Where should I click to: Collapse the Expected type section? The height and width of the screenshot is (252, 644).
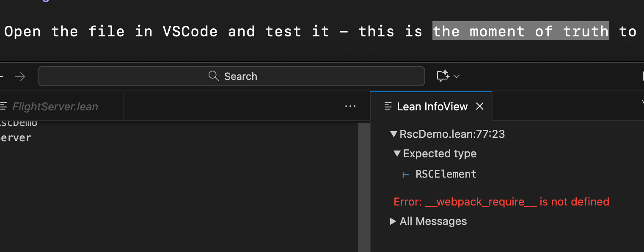tap(397, 153)
